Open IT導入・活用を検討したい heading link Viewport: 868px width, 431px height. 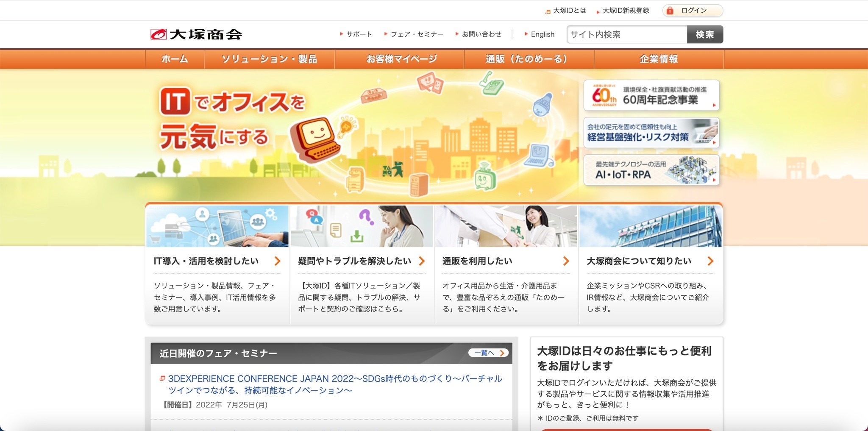click(206, 261)
